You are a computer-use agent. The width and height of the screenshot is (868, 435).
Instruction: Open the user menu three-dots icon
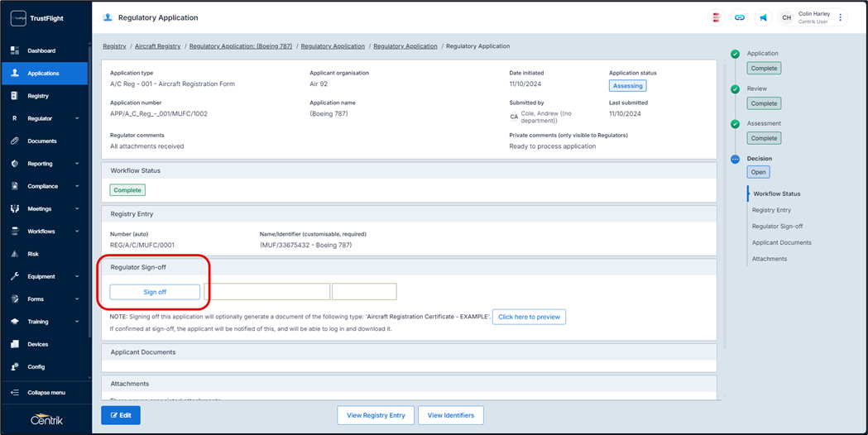(841, 17)
